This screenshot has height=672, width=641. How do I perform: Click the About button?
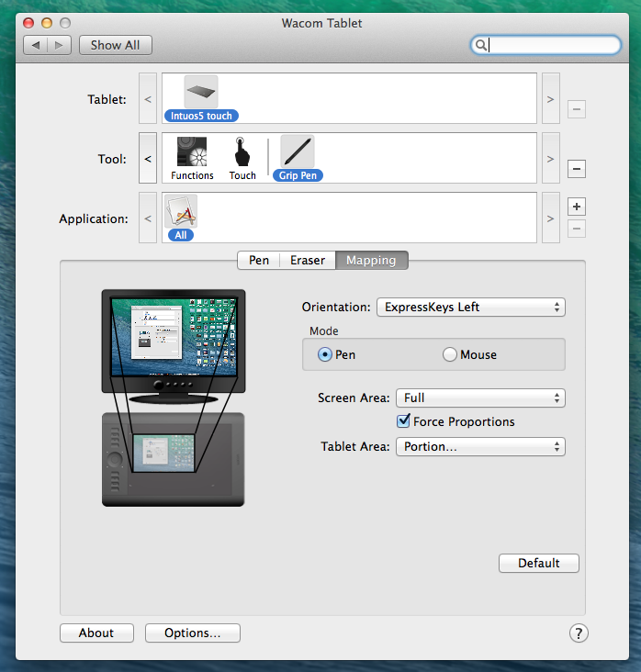pos(96,633)
